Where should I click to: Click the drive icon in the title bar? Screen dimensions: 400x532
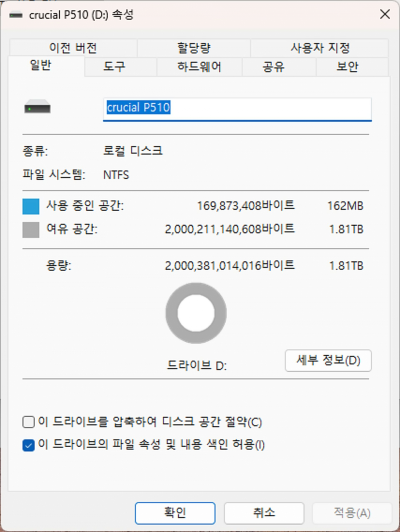pos(16,15)
